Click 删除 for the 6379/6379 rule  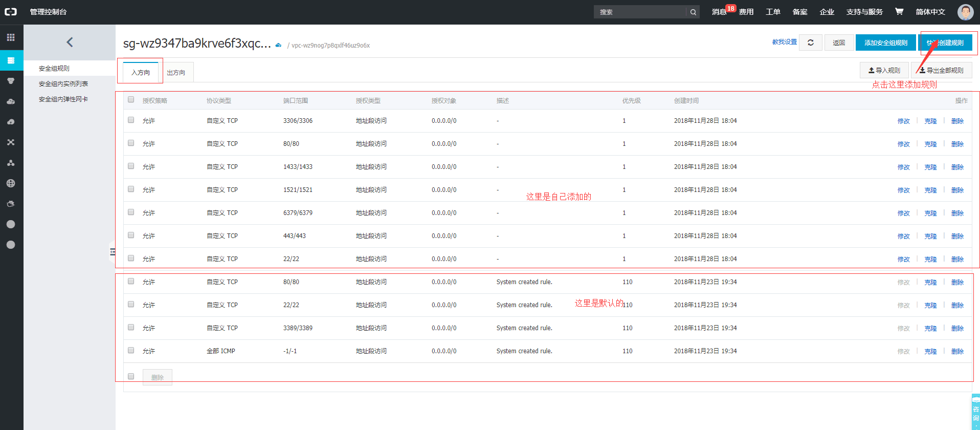pyautogui.click(x=957, y=213)
